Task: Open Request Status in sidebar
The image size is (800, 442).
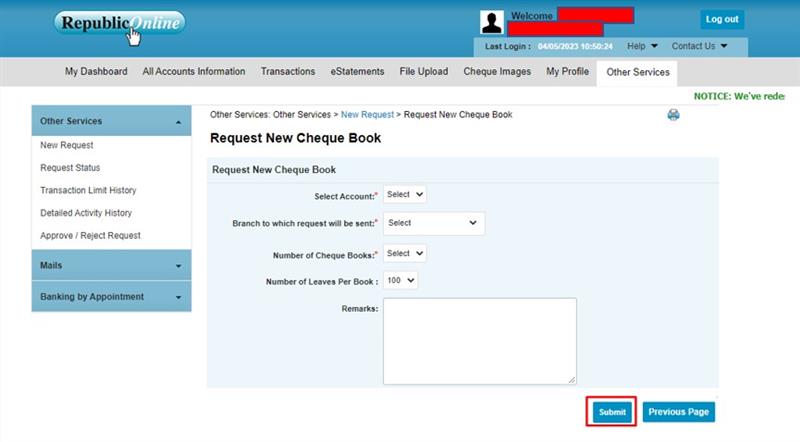Action: point(70,168)
